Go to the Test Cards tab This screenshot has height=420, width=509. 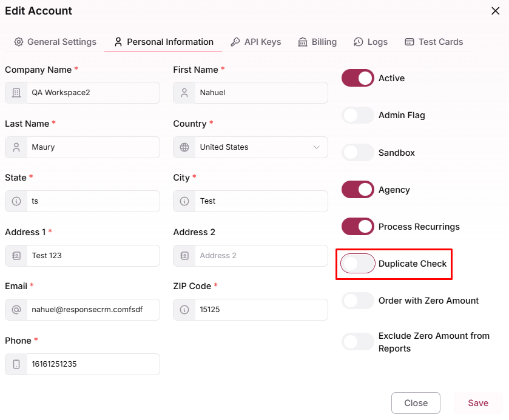[x=434, y=42]
